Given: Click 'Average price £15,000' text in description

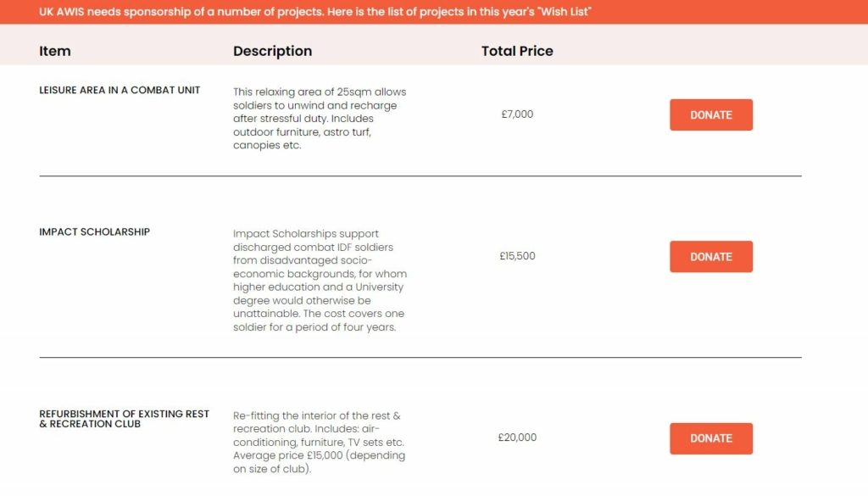Looking at the screenshot, I should pyautogui.click(x=288, y=455).
